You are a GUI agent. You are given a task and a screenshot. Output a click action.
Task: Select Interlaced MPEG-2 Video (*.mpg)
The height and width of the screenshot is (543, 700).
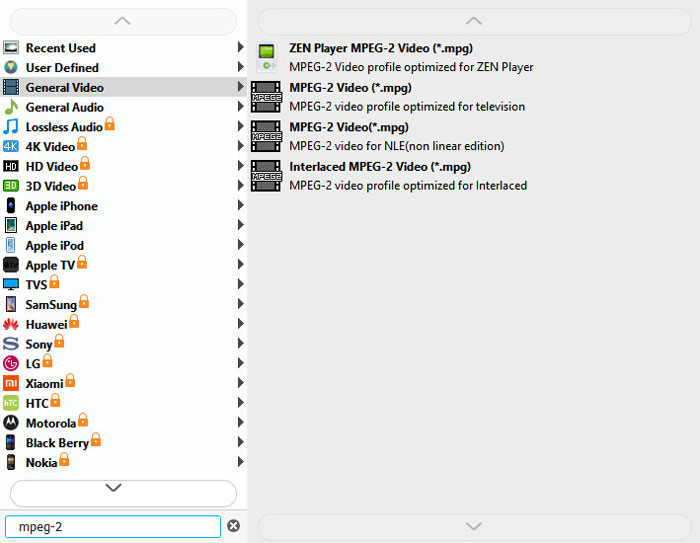click(x=473, y=176)
